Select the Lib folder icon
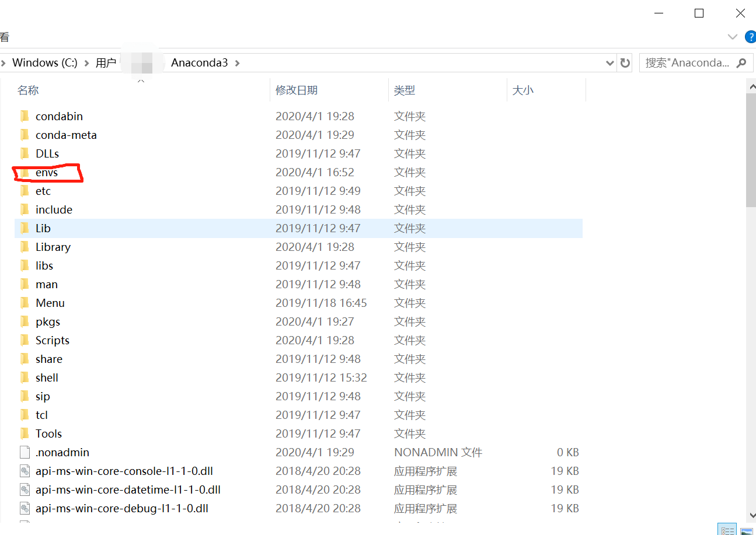 point(25,228)
